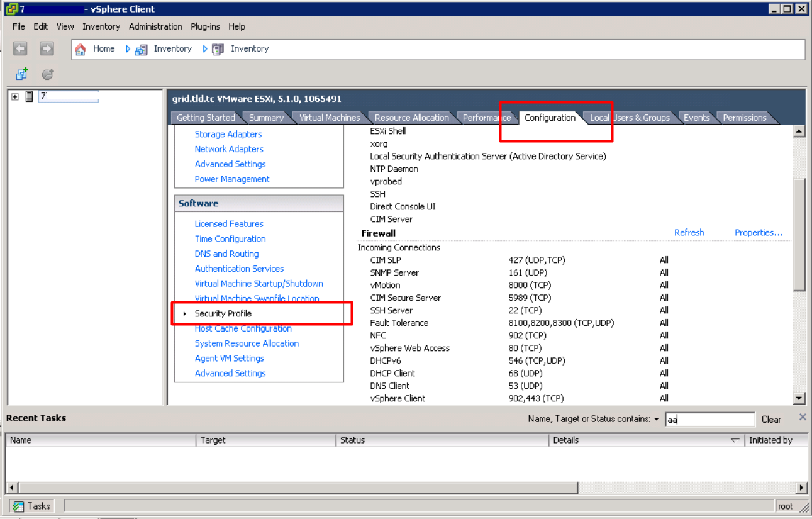Select the Fault Tolerance firewall row
Image resolution: width=812 pixels, height=519 pixels.
pos(520,323)
